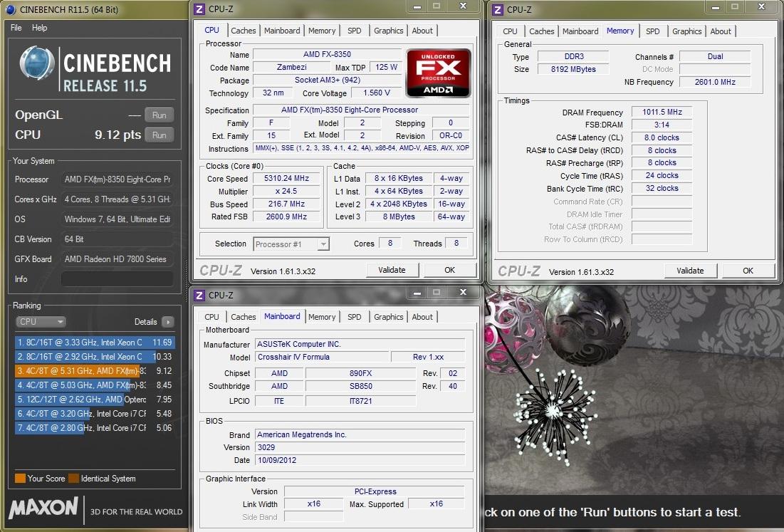Viewport: 784px width, 532px height.
Task: Select About tab in CPU-Z Mainboard window
Action: [x=422, y=316]
